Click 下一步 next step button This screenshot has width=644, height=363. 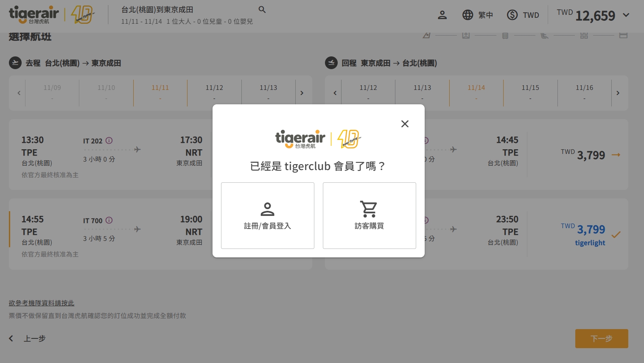coord(601,338)
